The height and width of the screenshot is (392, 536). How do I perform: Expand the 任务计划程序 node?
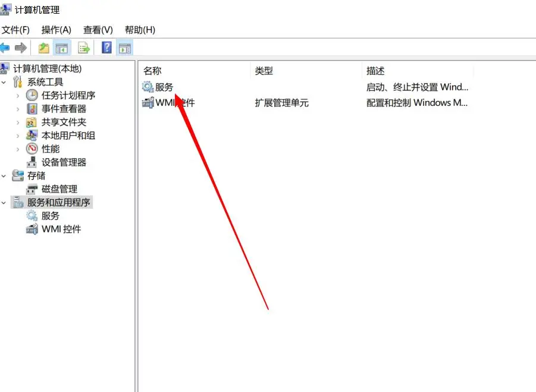(x=18, y=96)
